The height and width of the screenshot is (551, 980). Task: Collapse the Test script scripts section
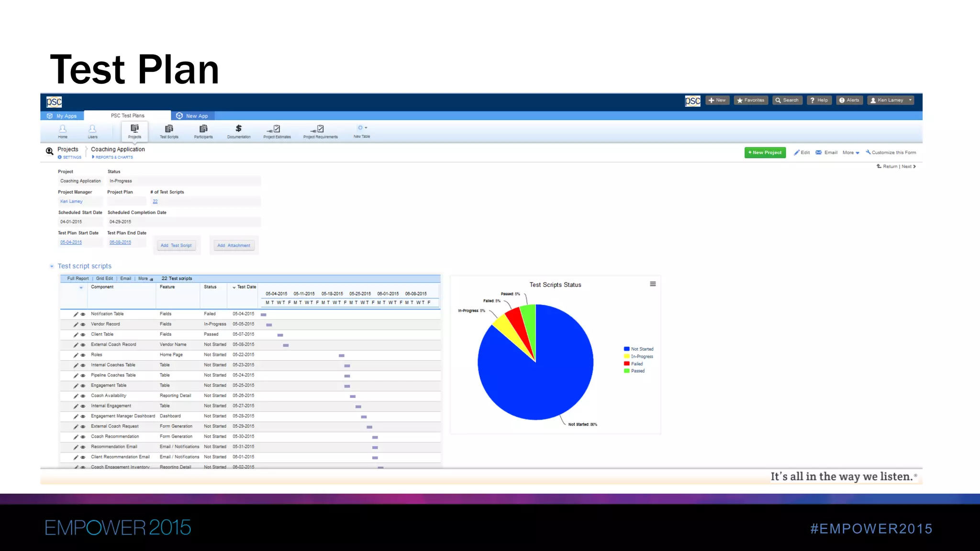point(52,266)
